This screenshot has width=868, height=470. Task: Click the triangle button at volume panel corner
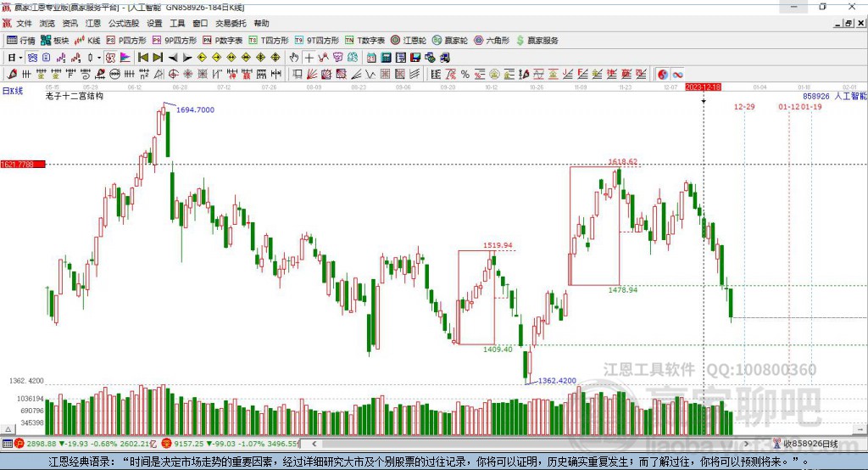(x=8, y=429)
